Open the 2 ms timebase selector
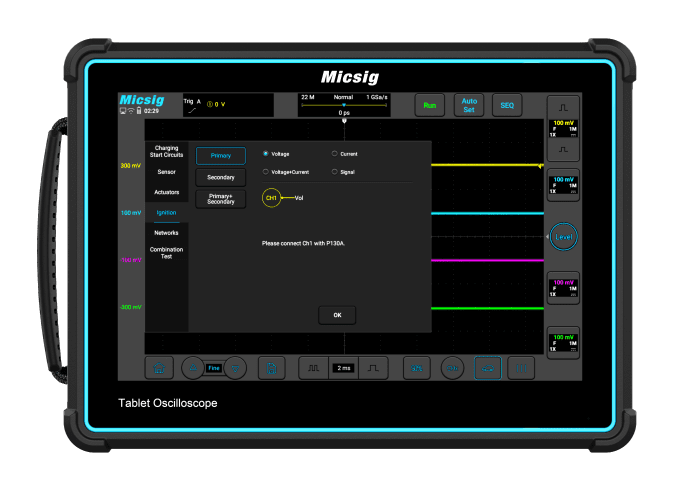Viewport: 700px width, 491px height. click(343, 368)
